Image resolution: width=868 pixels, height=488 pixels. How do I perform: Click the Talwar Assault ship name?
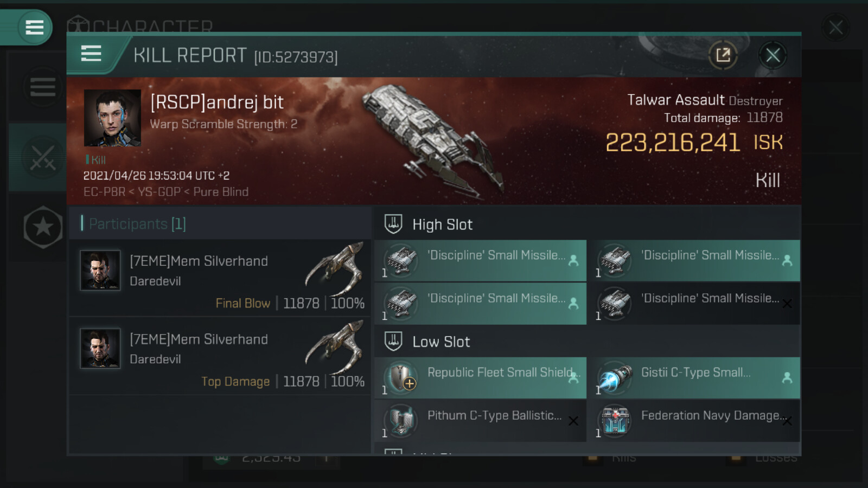point(675,100)
